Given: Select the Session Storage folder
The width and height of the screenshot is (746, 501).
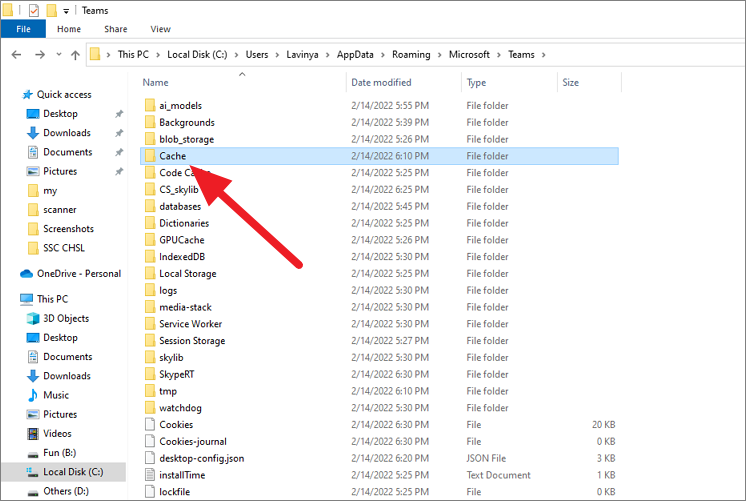Looking at the screenshot, I should (192, 341).
